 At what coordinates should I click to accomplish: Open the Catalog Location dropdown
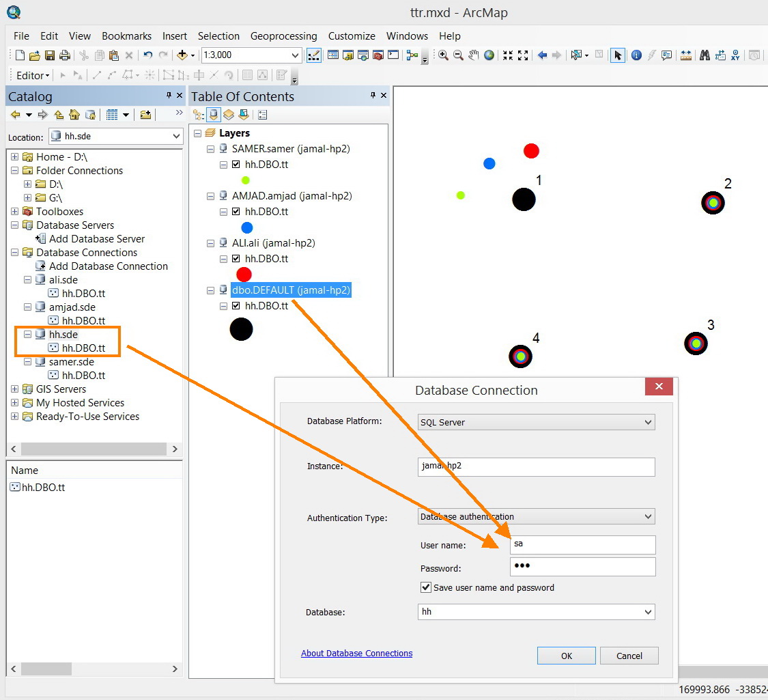point(176,136)
